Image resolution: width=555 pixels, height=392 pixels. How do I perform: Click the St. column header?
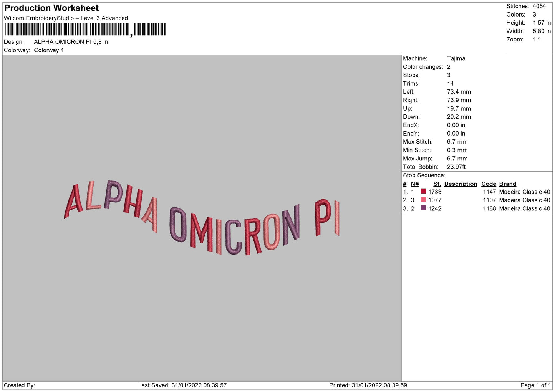point(437,184)
